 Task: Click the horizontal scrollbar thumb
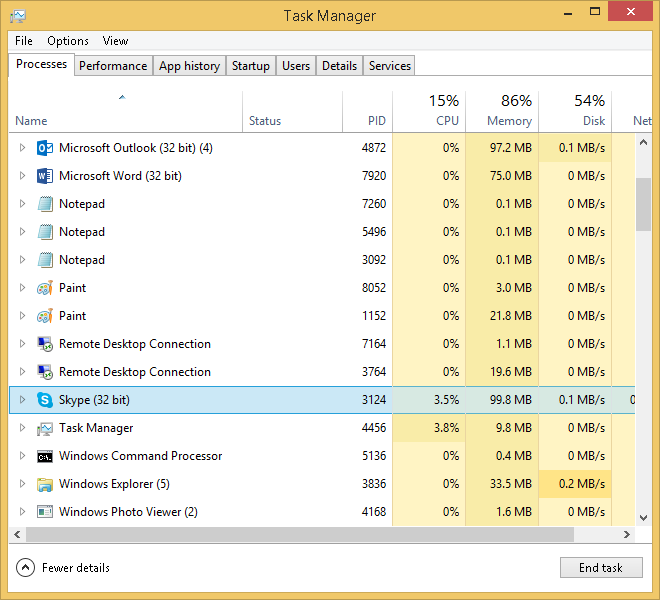[300, 535]
